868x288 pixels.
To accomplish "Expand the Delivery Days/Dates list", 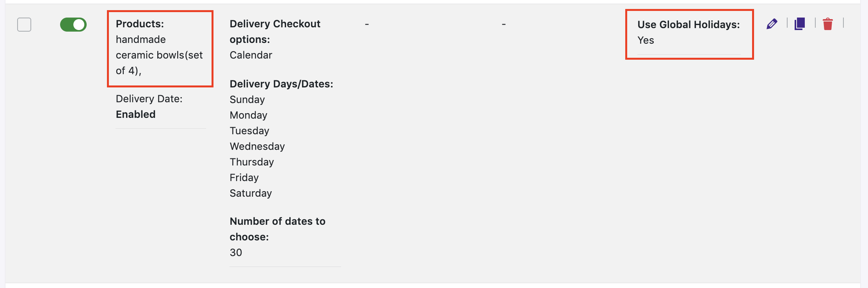I will click(x=281, y=84).
